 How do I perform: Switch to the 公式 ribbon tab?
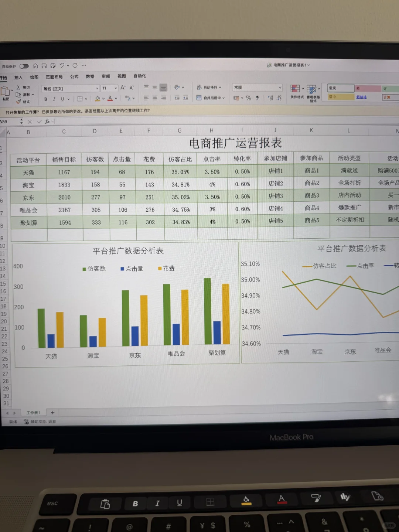click(x=74, y=76)
